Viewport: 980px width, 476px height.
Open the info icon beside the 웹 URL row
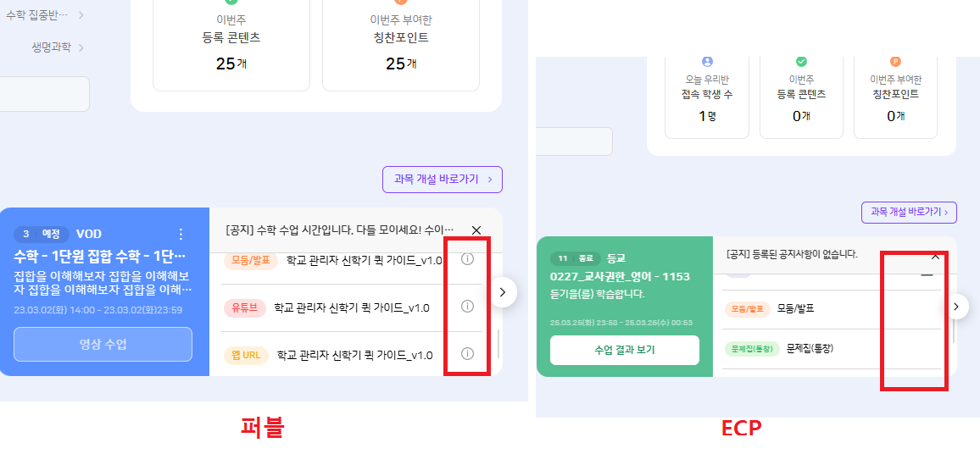click(467, 353)
